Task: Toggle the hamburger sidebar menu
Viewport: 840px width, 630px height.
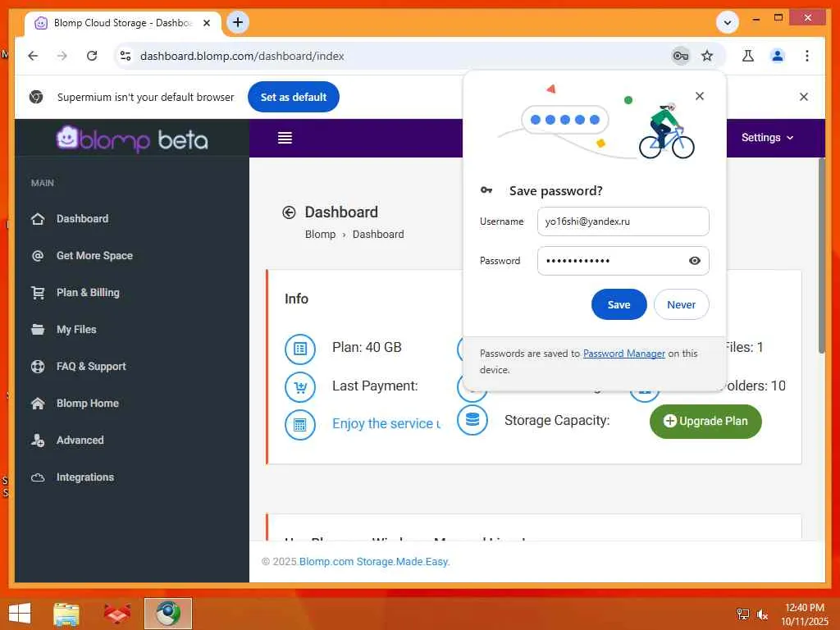Action: [x=285, y=138]
